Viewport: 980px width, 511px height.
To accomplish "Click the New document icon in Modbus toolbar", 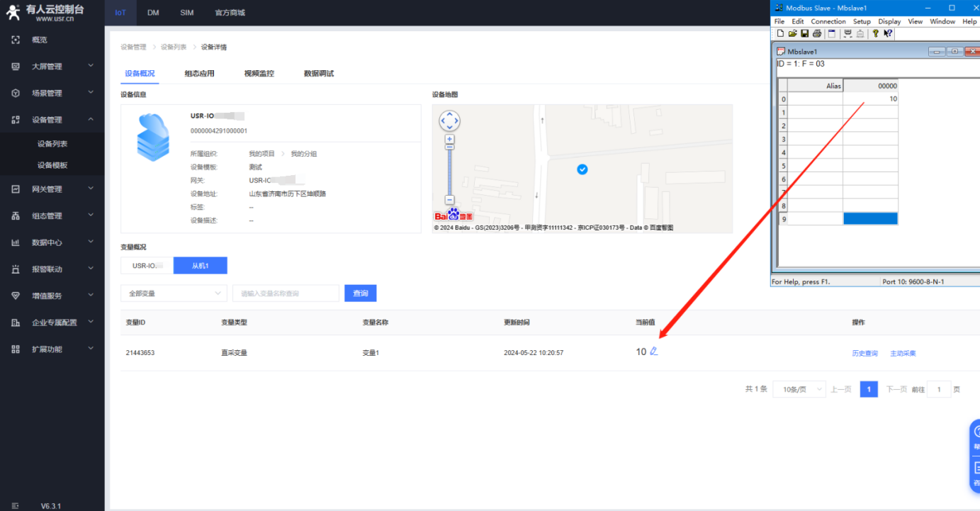I will coord(781,33).
